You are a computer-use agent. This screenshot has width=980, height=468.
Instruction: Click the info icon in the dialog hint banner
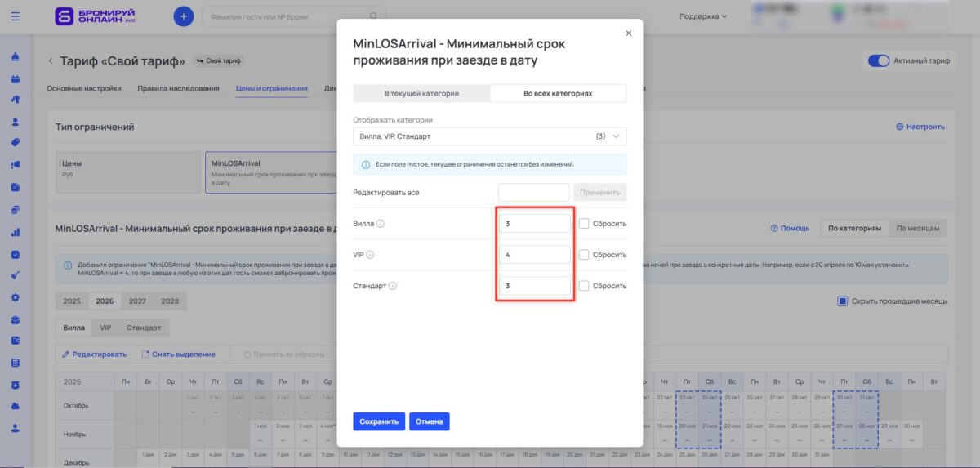[366, 164]
